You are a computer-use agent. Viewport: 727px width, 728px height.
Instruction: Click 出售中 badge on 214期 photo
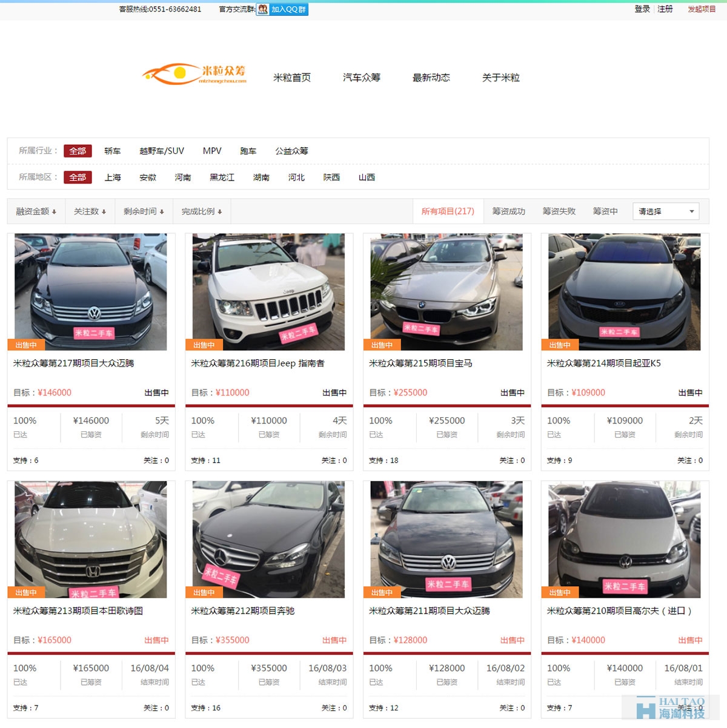point(560,345)
